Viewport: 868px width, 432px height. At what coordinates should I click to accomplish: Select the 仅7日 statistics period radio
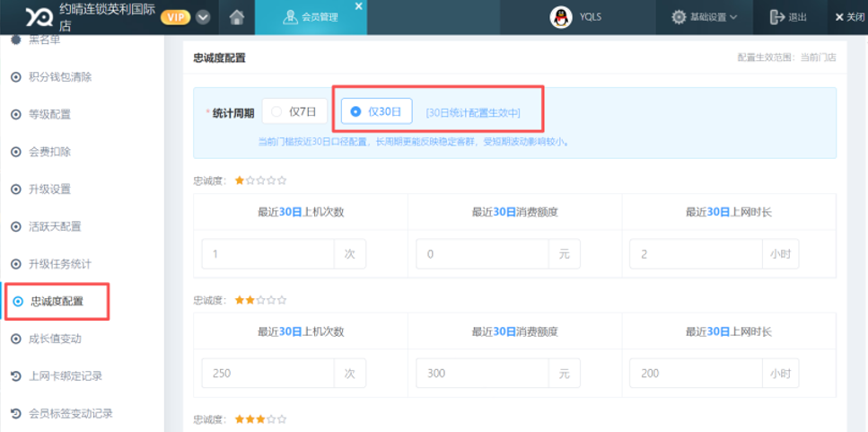(294, 111)
